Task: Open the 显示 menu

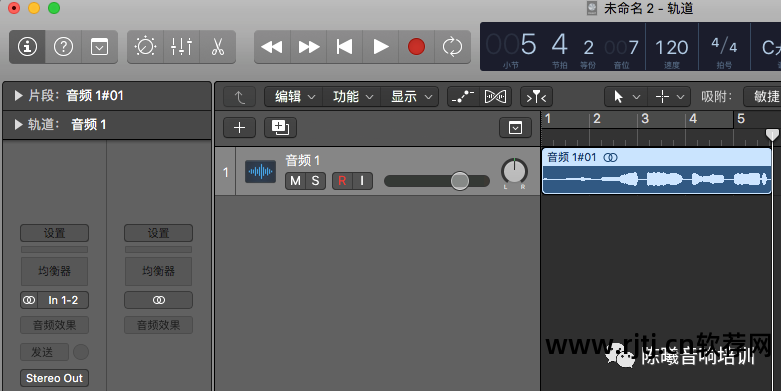Action: (x=410, y=97)
